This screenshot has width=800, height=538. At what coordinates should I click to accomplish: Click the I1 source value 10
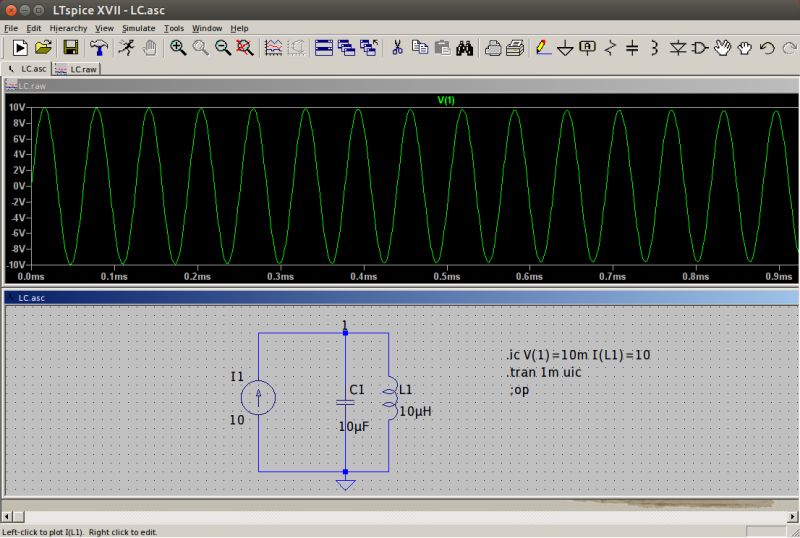pyautogui.click(x=237, y=420)
